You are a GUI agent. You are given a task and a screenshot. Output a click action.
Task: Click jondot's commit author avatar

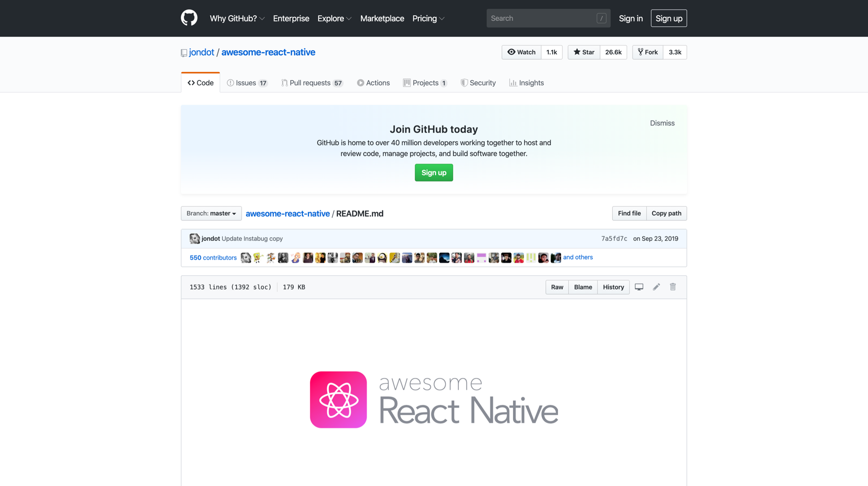[x=194, y=238]
